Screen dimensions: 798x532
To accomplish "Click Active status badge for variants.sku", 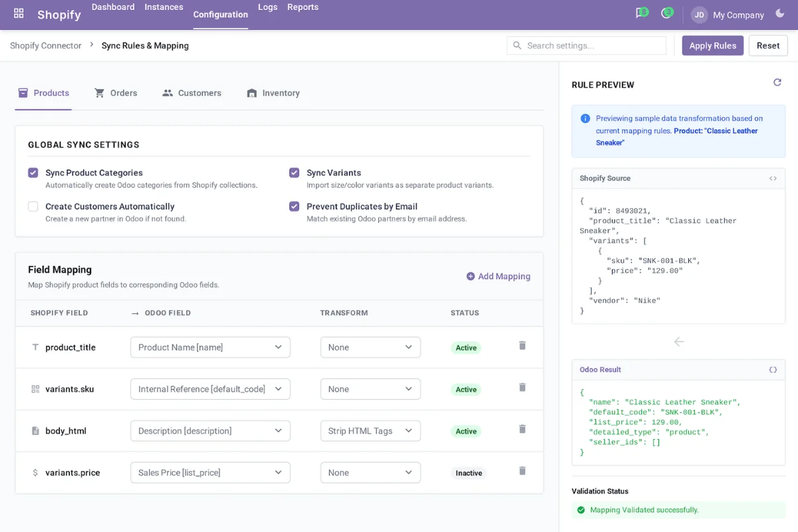I will coord(466,390).
